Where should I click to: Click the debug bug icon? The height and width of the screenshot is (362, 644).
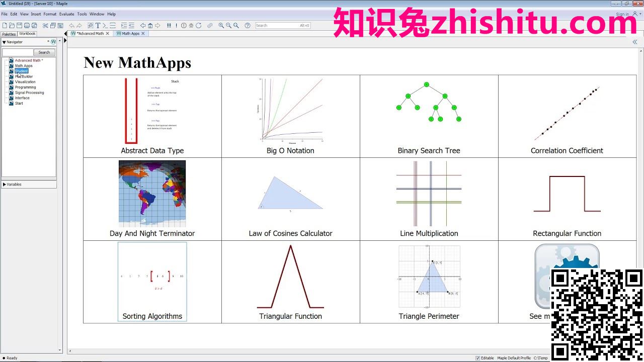pyautogui.click(x=191, y=25)
